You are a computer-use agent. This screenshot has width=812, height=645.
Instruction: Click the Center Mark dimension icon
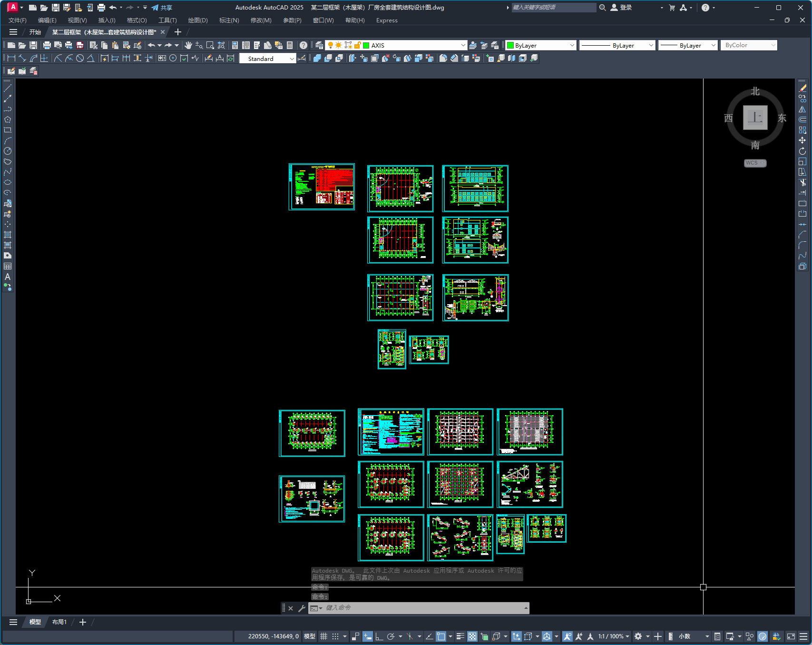pos(173,58)
